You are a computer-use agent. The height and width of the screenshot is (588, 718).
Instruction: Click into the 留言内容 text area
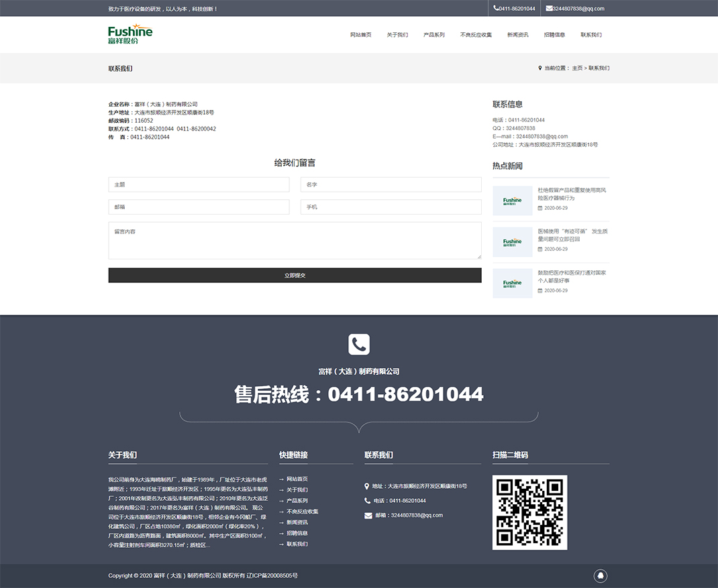pos(295,241)
